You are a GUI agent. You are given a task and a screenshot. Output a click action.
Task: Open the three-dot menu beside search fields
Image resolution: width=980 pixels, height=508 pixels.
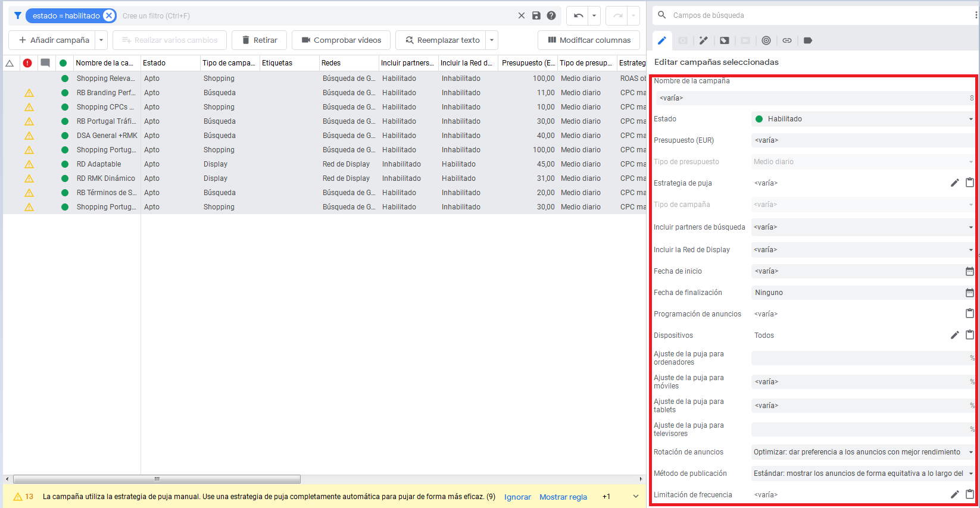coord(976,15)
